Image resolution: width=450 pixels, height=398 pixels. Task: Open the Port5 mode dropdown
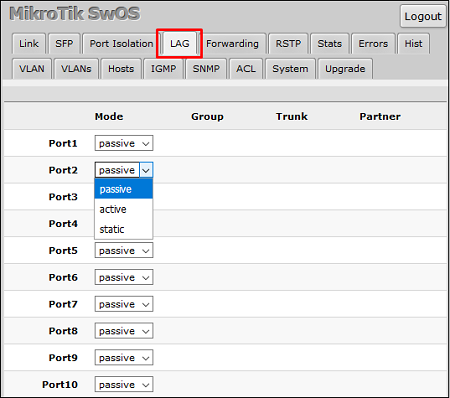[x=124, y=250]
